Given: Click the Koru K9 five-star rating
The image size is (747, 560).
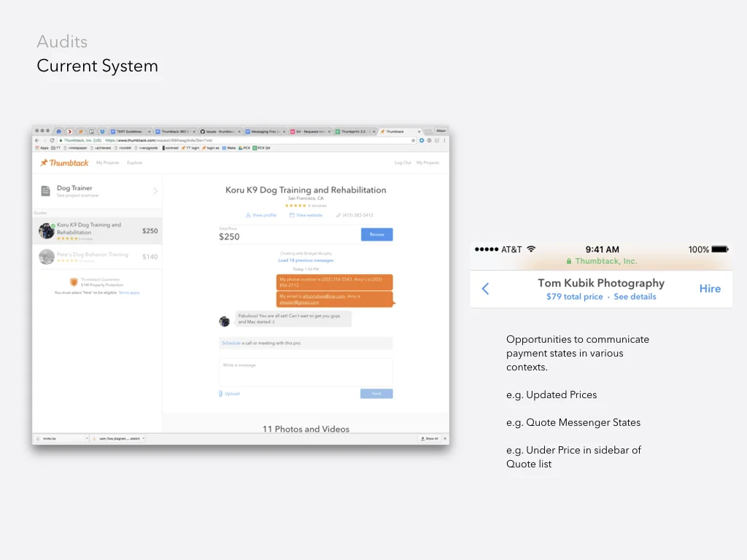Looking at the screenshot, I should coord(295,206).
